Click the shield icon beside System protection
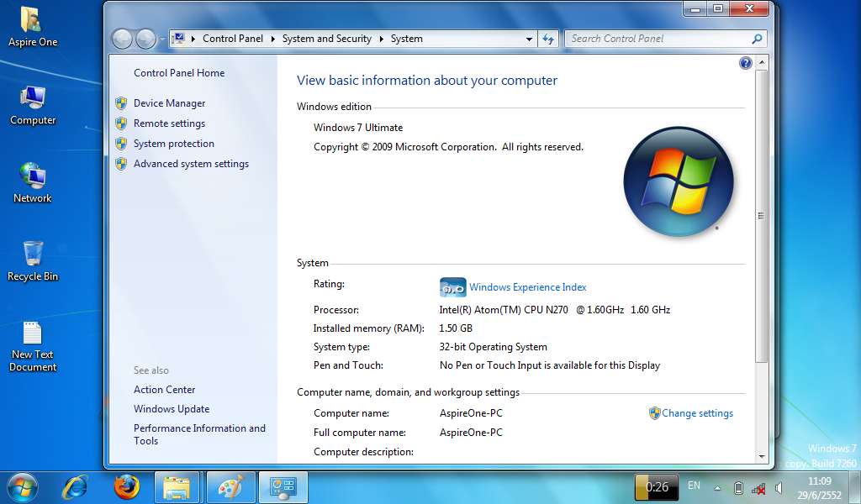The height and width of the screenshot is (504, 861). pos(121,144)
